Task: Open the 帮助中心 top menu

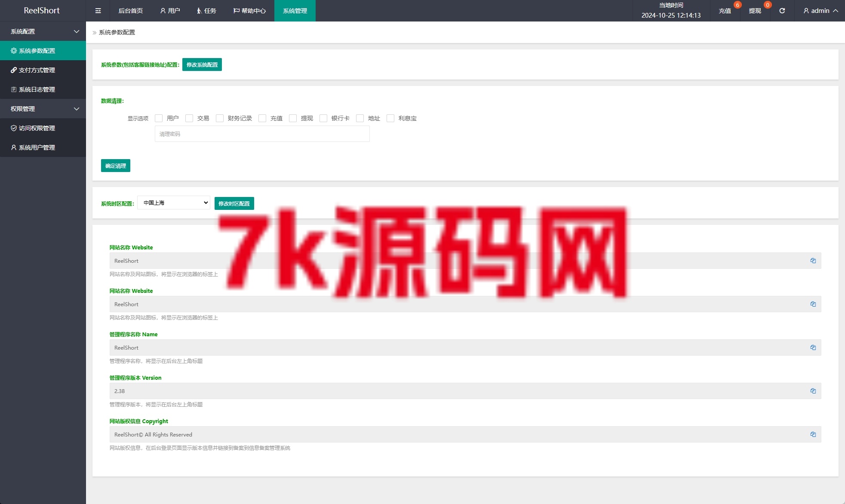Action: tap(249, 11)
